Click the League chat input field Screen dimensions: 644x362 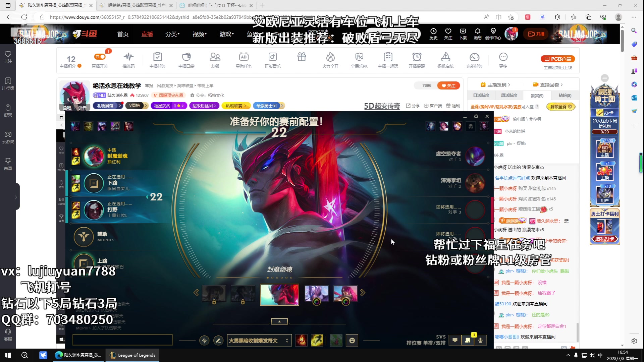(x=122, y=340)
